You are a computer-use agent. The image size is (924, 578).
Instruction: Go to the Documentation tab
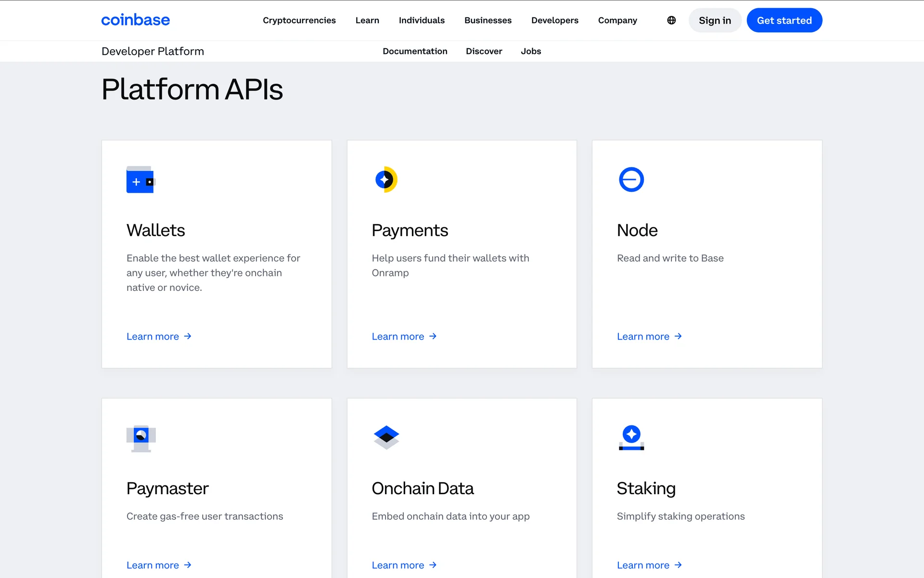pos(415,51)
